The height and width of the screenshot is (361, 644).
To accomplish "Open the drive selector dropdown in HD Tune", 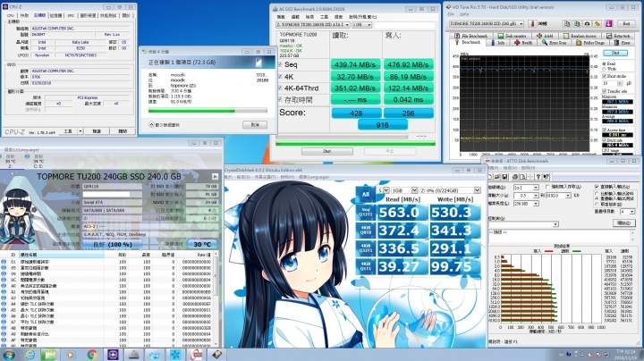I will click(487, 24).
